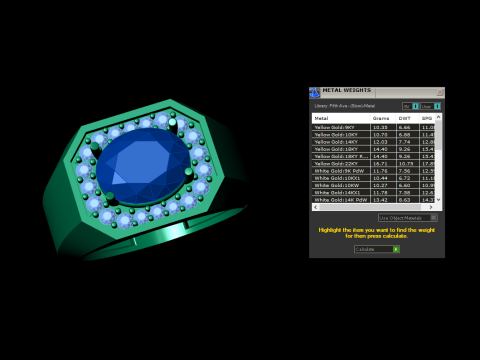Click the blue oval center stone on ring
The image size is (480, 360).
143,167
